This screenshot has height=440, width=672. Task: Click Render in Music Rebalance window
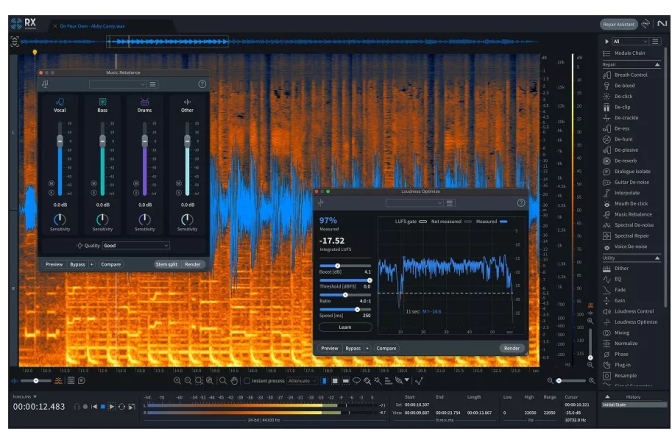(x=192, y=264)
